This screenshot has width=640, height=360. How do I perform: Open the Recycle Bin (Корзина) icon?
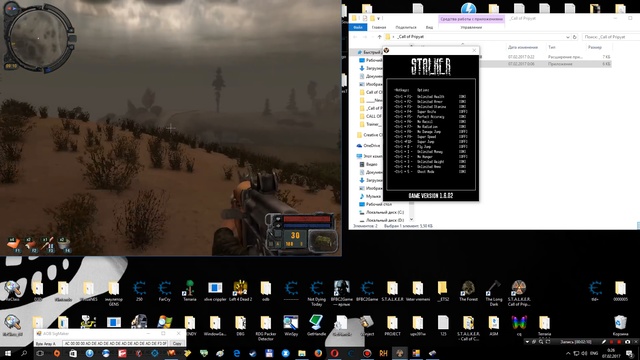620,325
